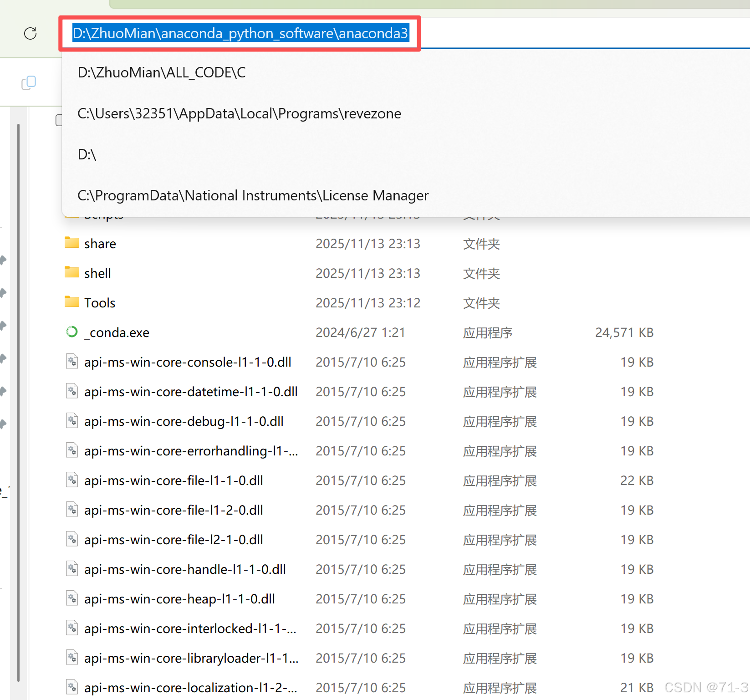Click the 19 KB size of the heap dll
The width and height of the screenshot is (750, 700).
point(637,599)
